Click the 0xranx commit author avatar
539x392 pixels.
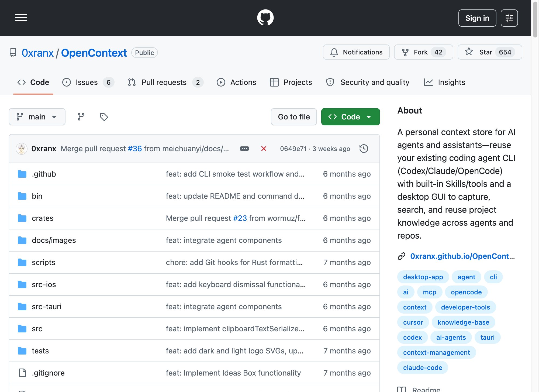[x=22, y=149]
